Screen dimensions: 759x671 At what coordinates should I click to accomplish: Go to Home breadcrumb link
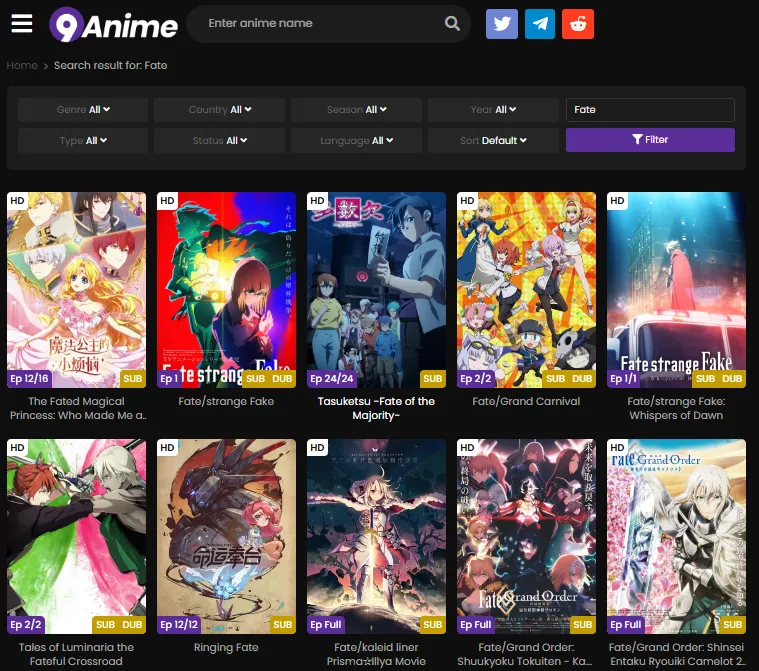coord(22,65)
